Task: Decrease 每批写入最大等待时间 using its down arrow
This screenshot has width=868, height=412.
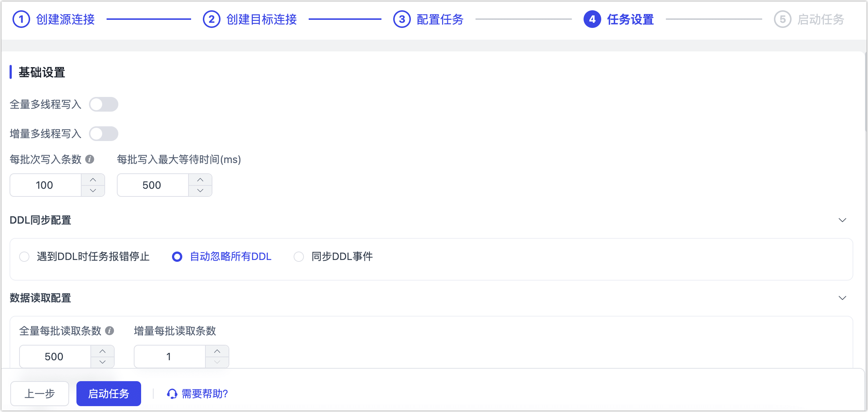Action: click(200, 190)
